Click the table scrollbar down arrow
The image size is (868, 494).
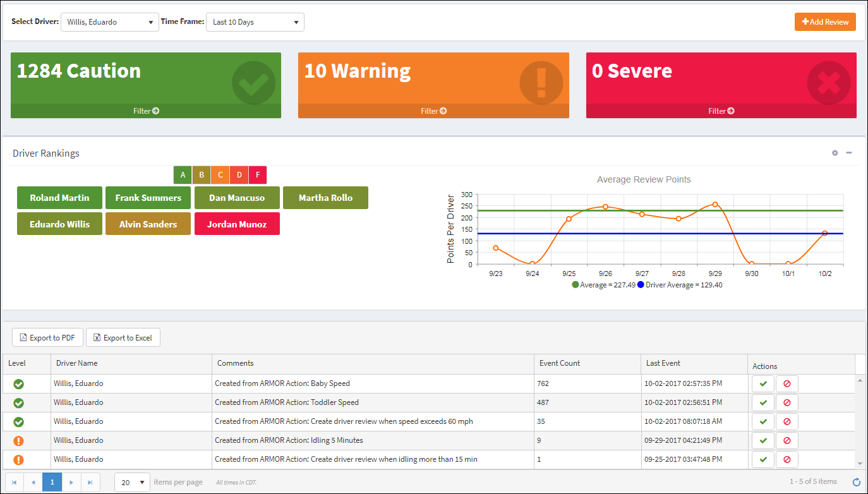(x=860, y=463)
